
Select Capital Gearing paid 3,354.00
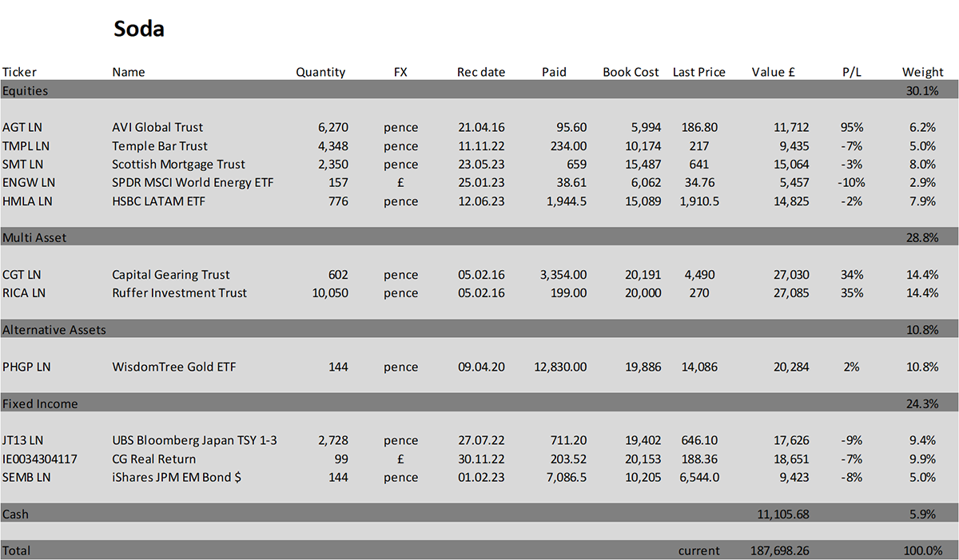pos(563,274)
